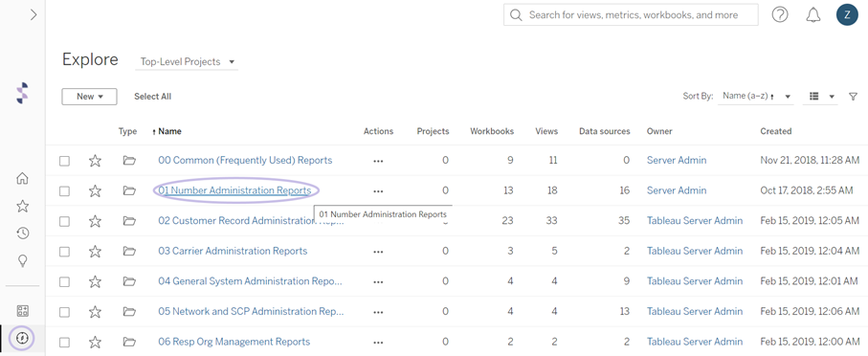Open 05 Network and SCP Administration project
The width and height of the screenshot is (868, 356).
[251, 311]
